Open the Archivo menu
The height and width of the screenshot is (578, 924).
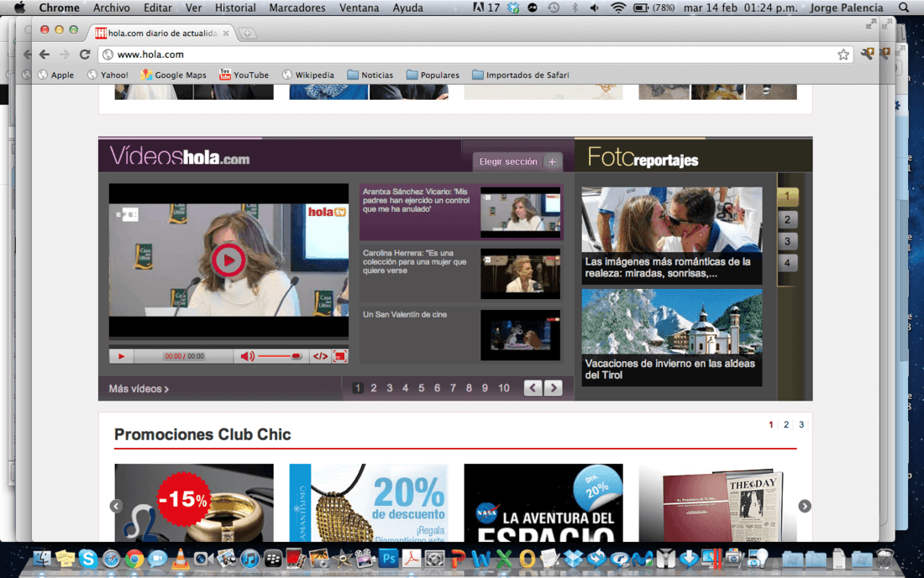pyautogui.click(x=112, y=8)
